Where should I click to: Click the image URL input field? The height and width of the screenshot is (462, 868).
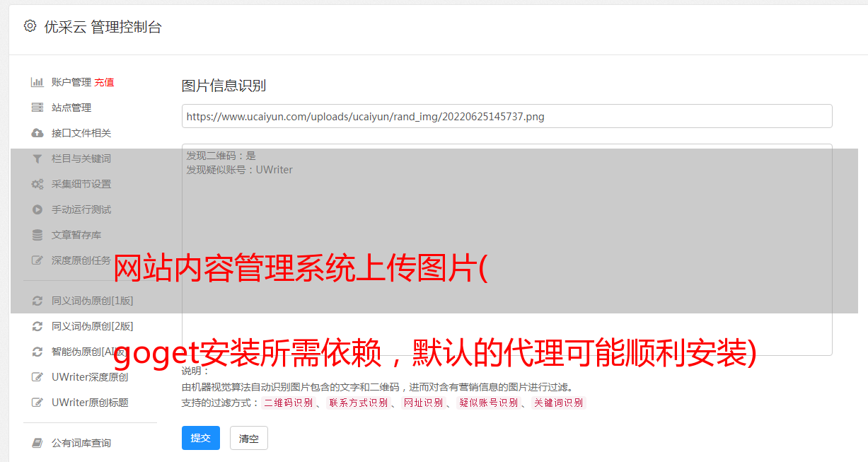[x=507, y=116]
